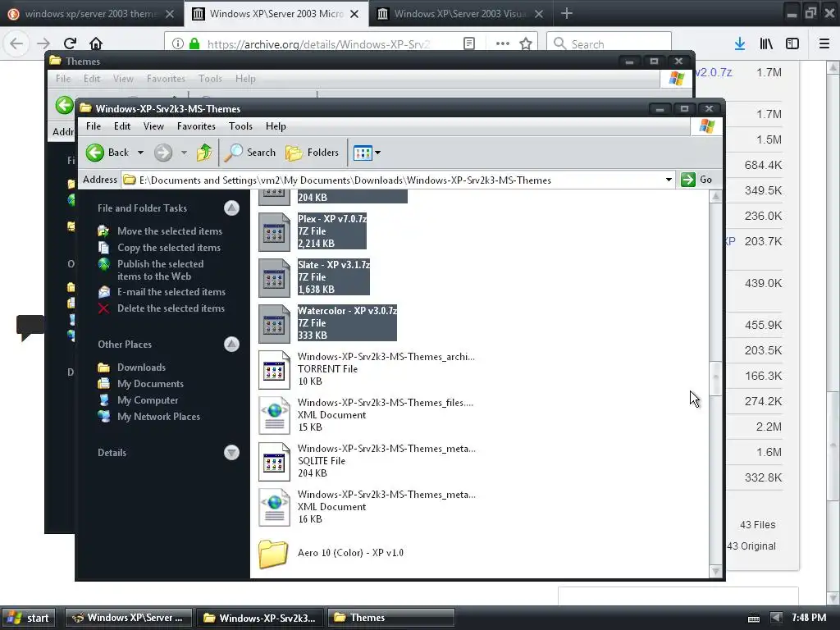
Task: Go to Firefox home page
Action: point(95,43)
